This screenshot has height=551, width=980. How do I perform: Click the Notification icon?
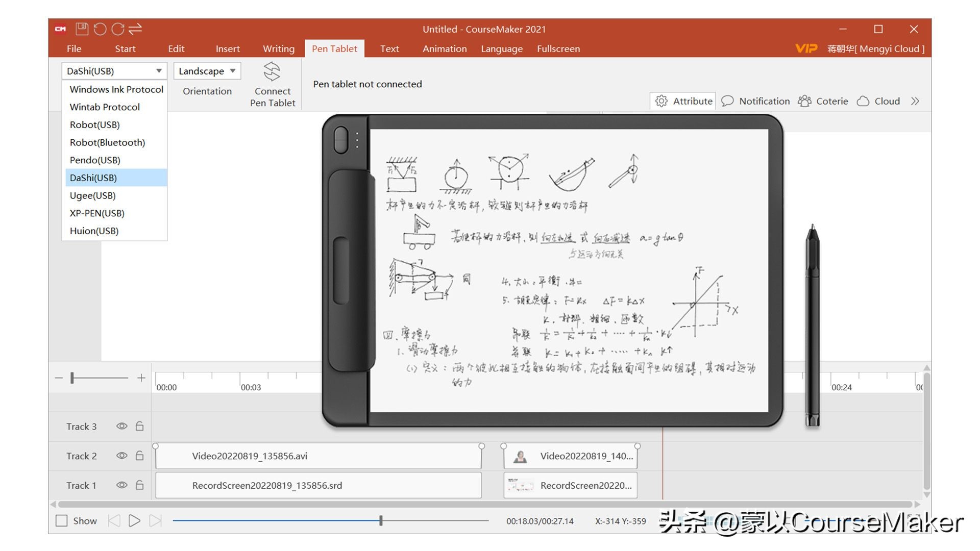(x=755, y=101)
